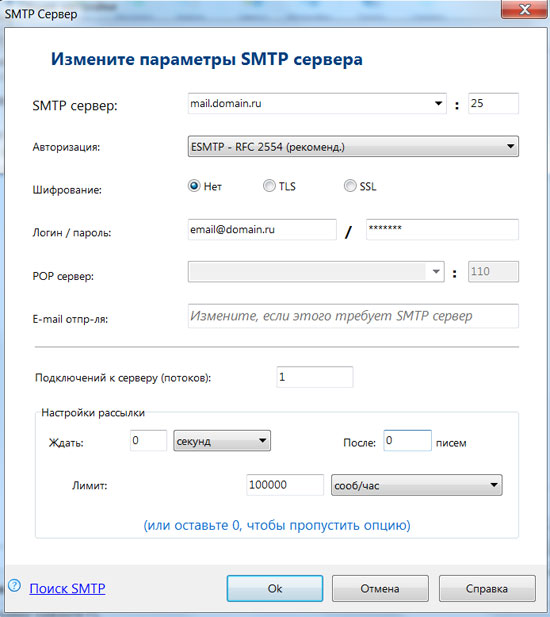Expand the SMTP сервер address dropdown

click(x=438, y=103)
